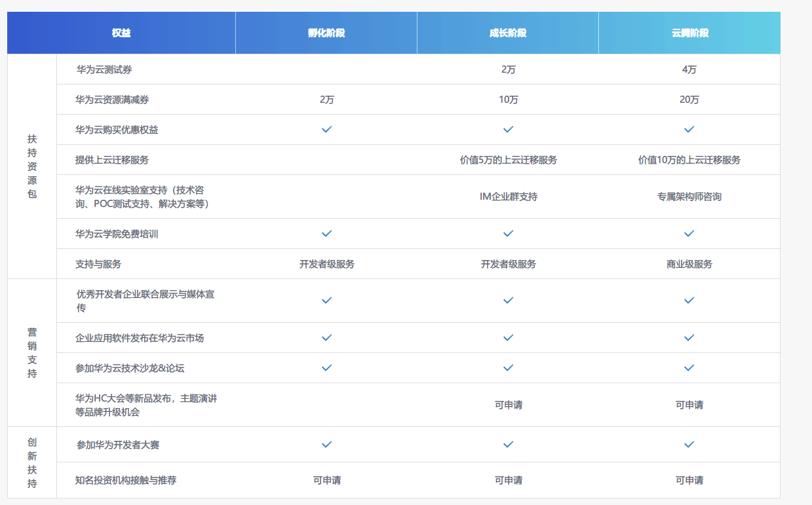Select the 云腾阶段 column header
This screenshot has width=812, height=505.
pyautogui.click(x=689, y=33)
